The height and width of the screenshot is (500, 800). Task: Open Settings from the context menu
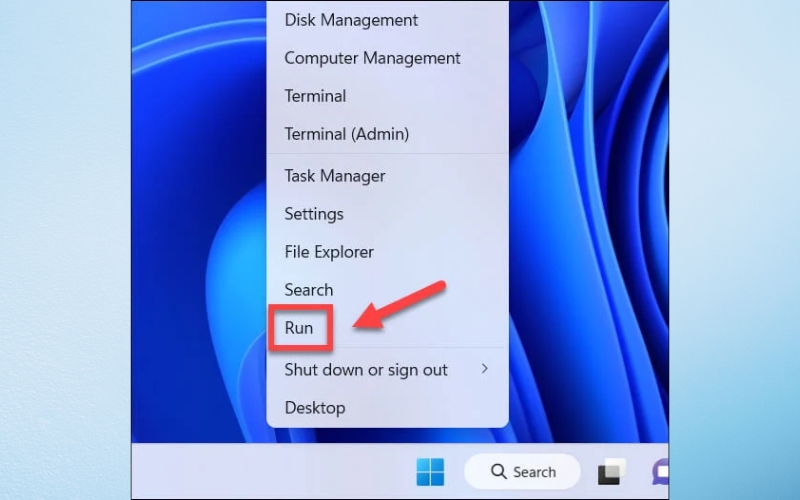[314, 214]
